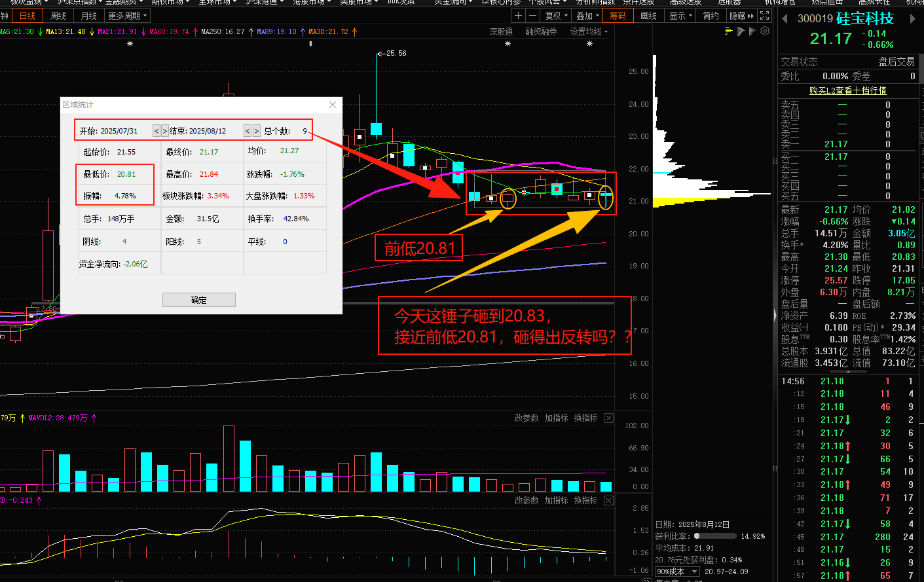The height and width of the screenshot is (582, 924).
Task: Click the minus zoom-out chart button
Action: point(532,16)
